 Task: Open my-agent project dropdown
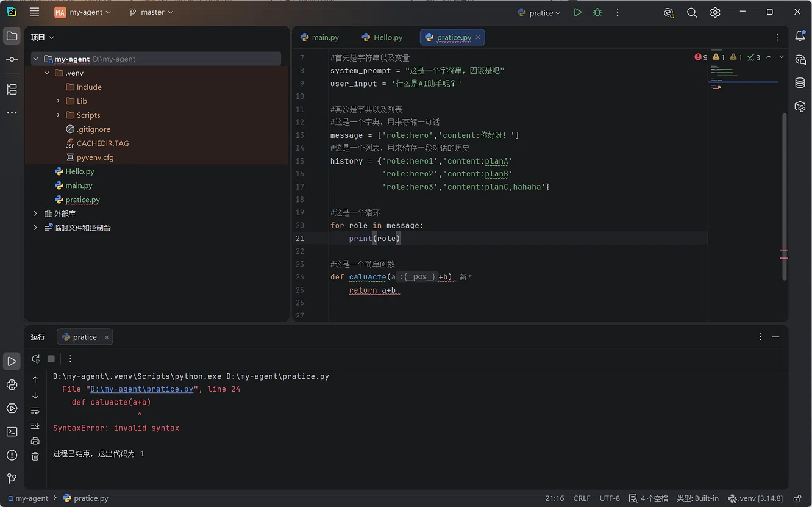pyautogui.click(x=83, y=12)
